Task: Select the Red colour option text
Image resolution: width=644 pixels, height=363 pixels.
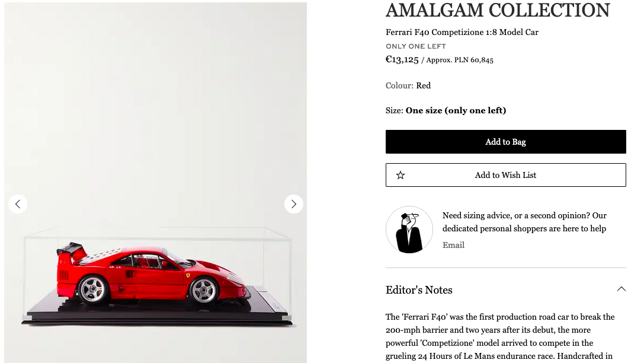Action: 424,85
